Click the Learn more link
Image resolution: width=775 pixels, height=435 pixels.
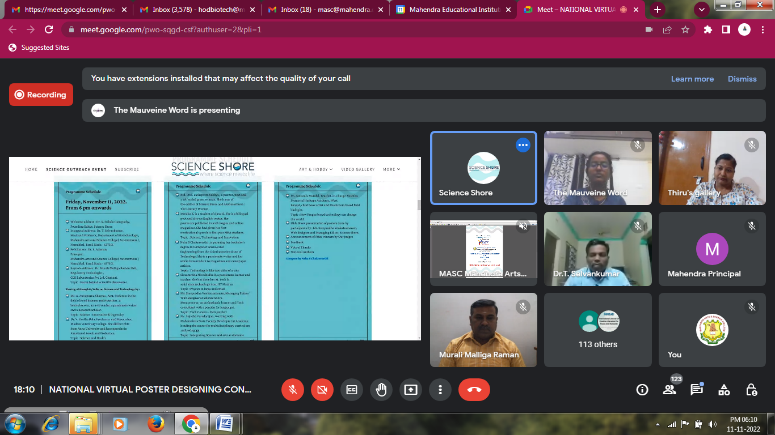692,79
